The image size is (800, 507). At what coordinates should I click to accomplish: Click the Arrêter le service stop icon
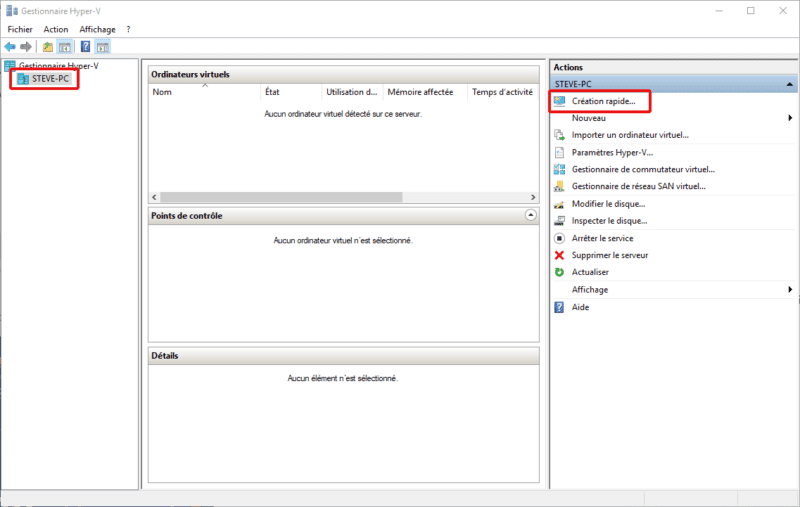click(x=560, y=238)
